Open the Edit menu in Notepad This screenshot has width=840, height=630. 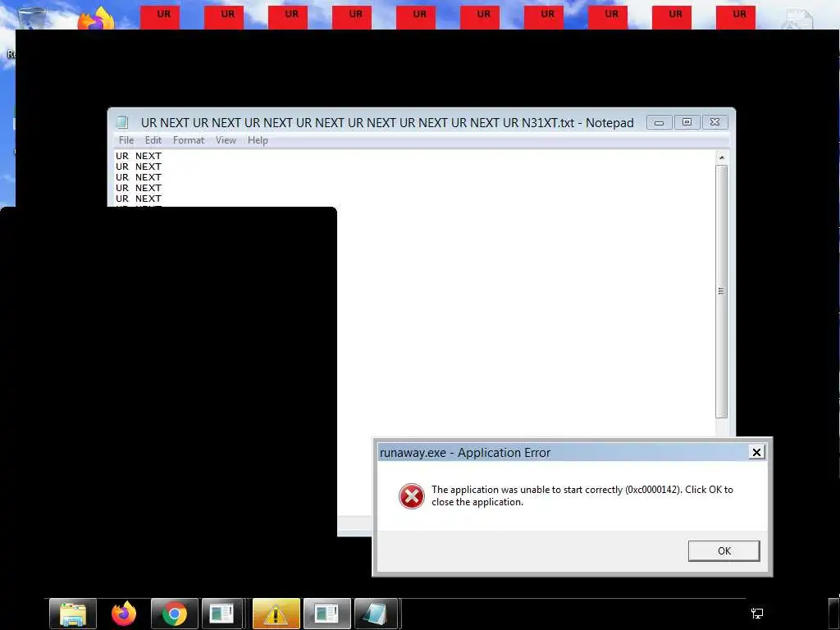153,140
